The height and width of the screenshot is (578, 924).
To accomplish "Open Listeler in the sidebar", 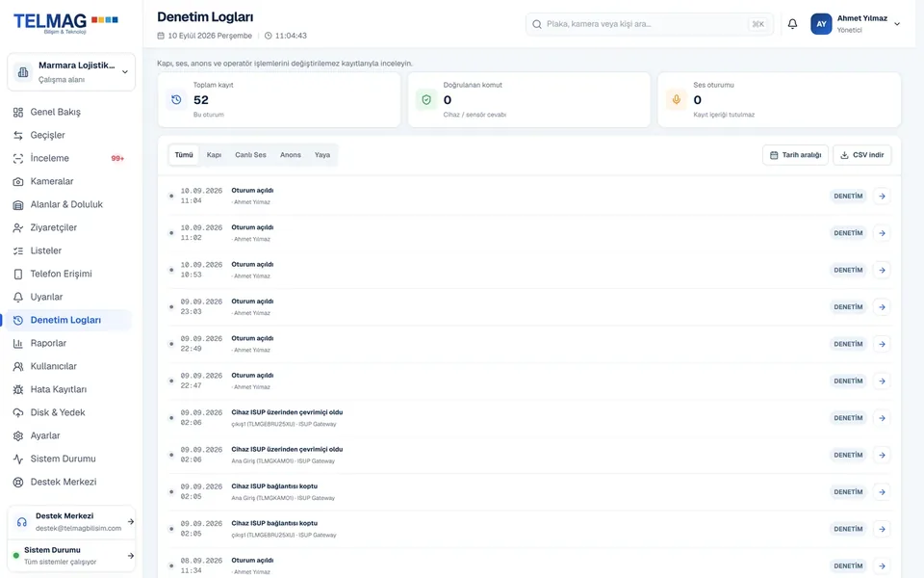I will pos(66,250).
